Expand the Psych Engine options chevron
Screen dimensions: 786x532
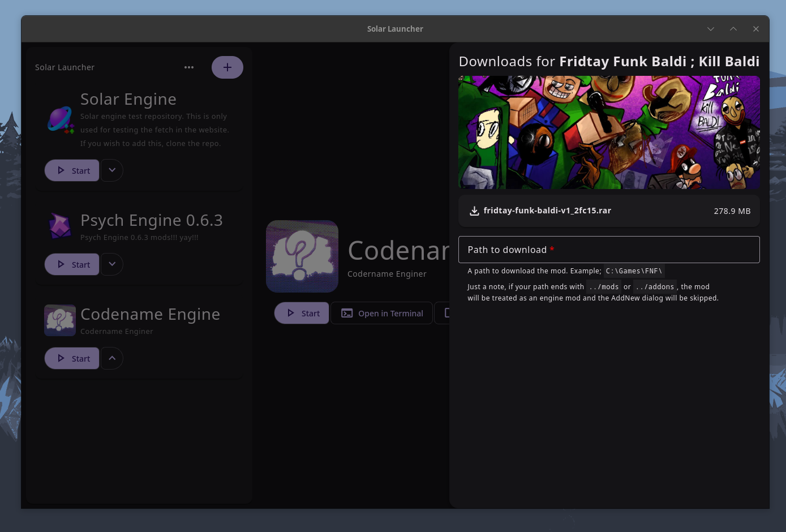pyautogui.click(x=112, y=264)
